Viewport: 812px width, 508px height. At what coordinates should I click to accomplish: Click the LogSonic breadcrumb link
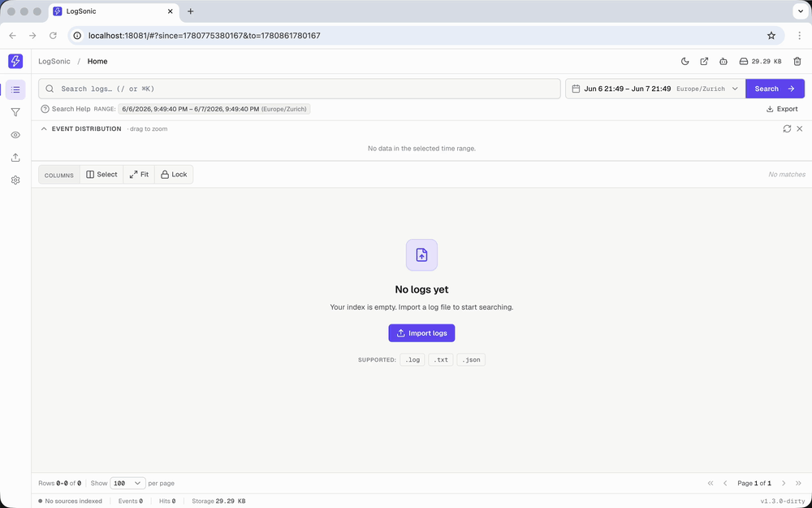pyautogui.click(x=54, y=61)
